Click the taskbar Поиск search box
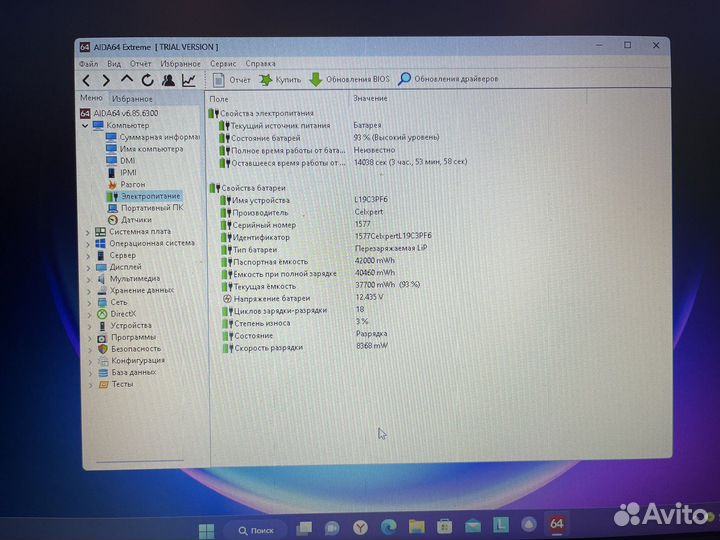720x540 pixels. [256, 530]
